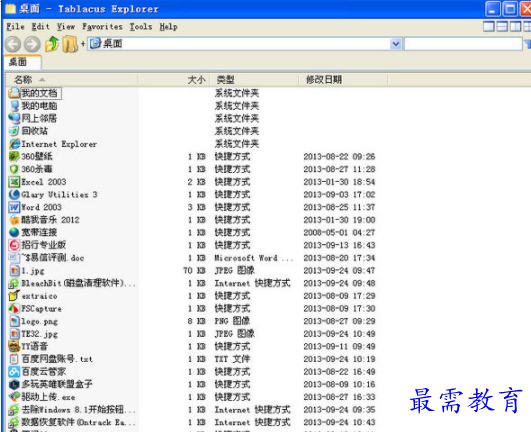Click the search filter input field

pyautogui.click(x=463, y=44)
